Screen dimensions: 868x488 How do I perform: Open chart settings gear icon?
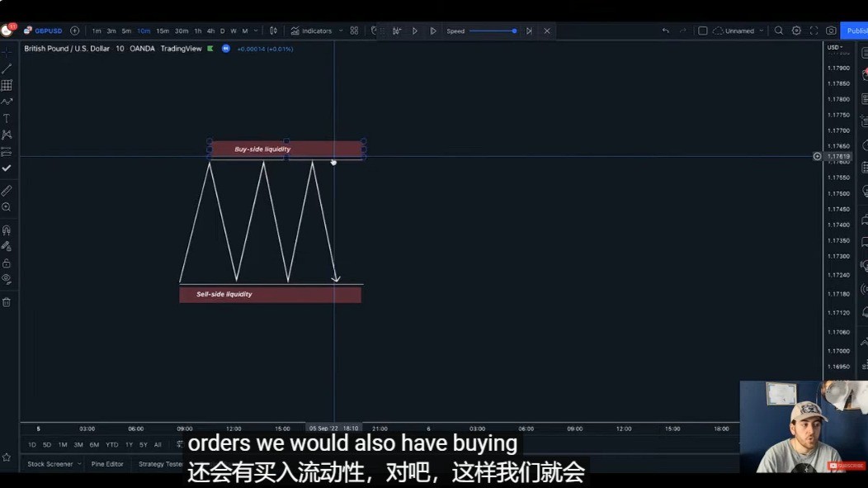(796, 31)
